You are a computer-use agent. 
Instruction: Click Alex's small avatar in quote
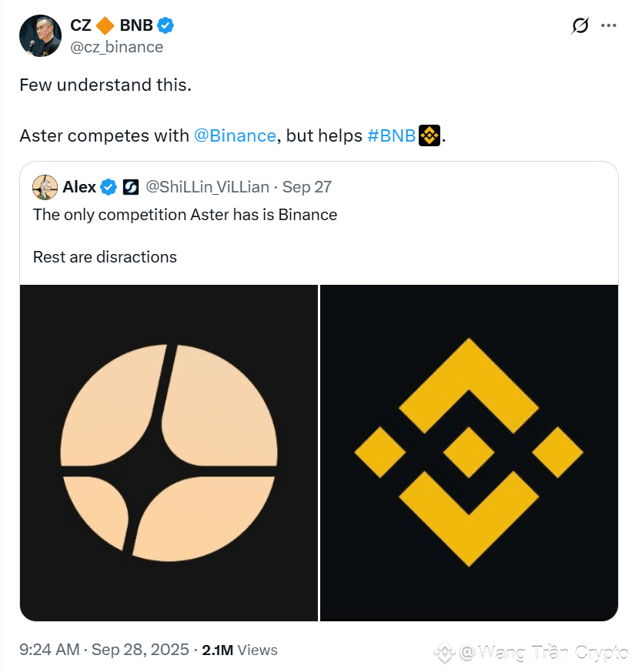click(x=45, y=187)
